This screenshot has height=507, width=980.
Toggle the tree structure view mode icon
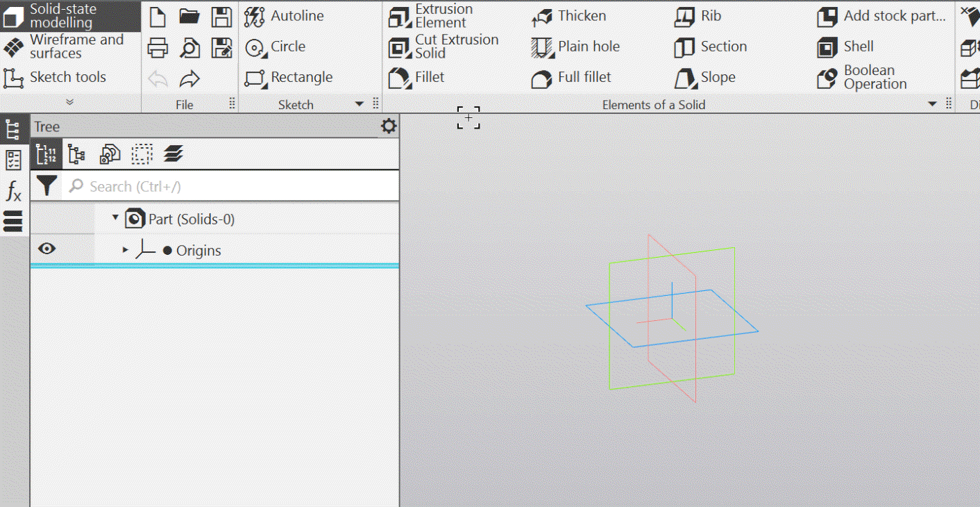[76, 154]
